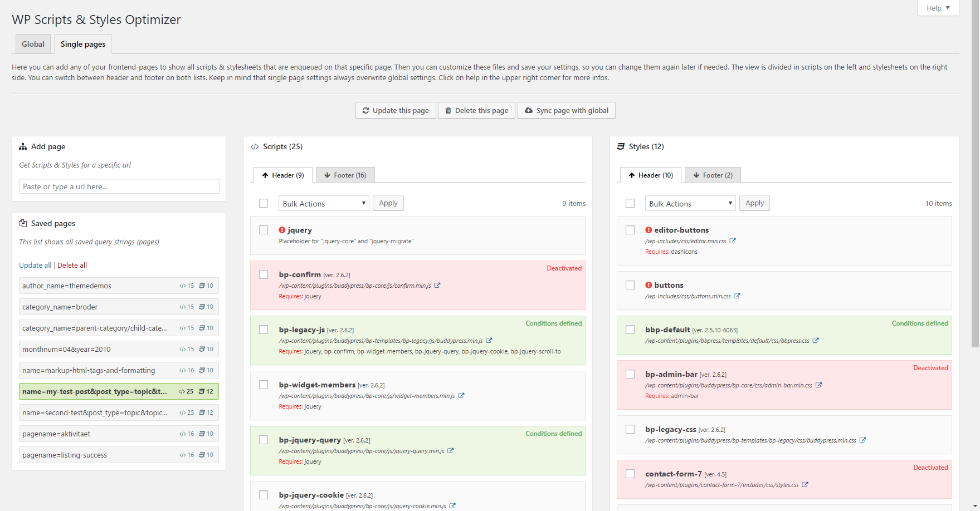Open external link icon for bp-legacy-css style
Screen dimensions: 980x511
[862, 440]
